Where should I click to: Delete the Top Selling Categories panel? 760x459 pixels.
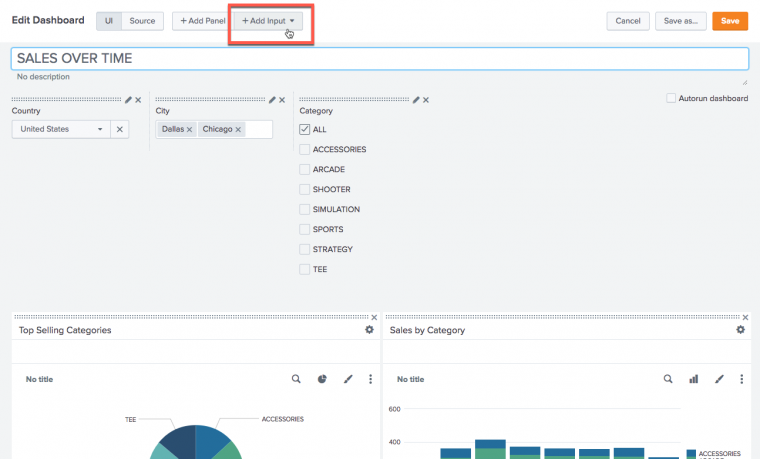pos(374,317)
